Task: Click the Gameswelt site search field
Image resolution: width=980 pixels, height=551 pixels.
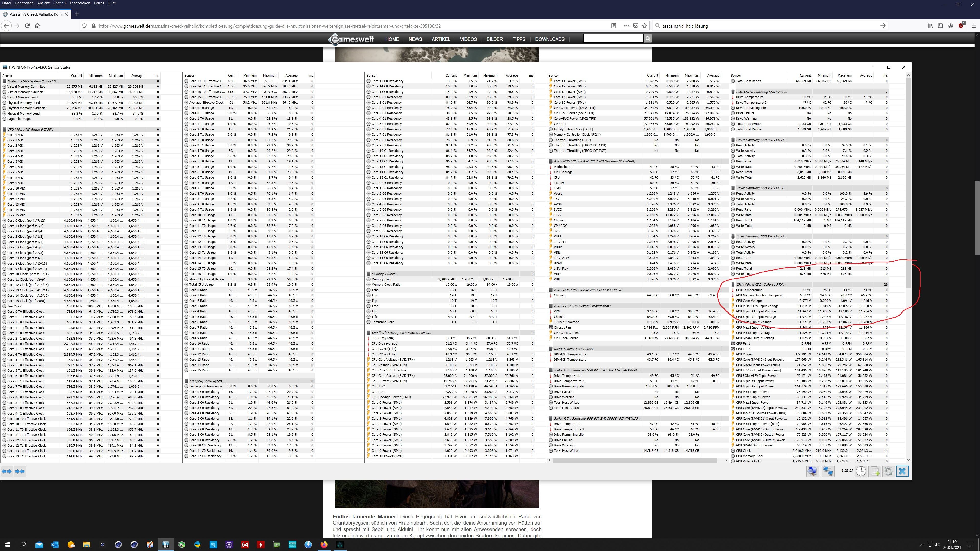Action: [x=613, y=39]
